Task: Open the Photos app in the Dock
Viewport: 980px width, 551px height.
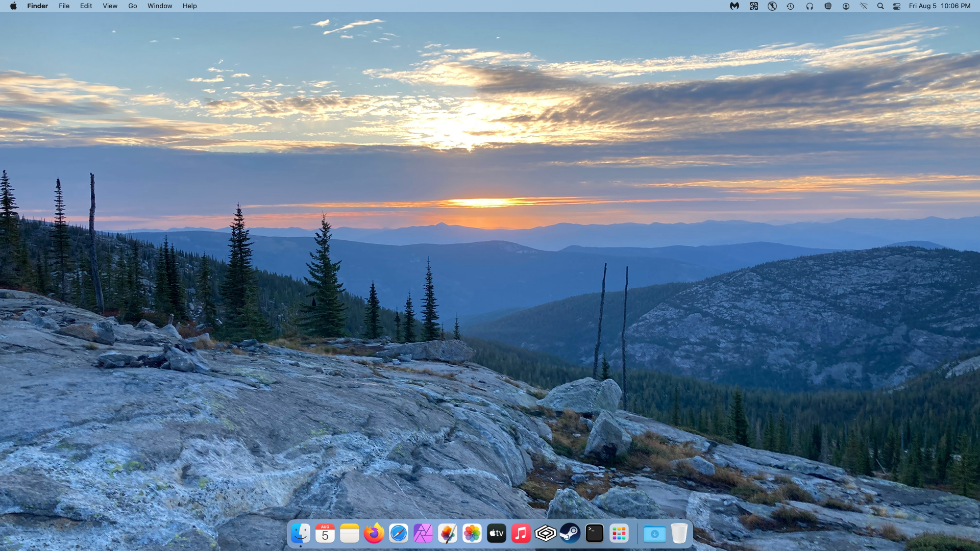Action: click(x=472, y=534)
